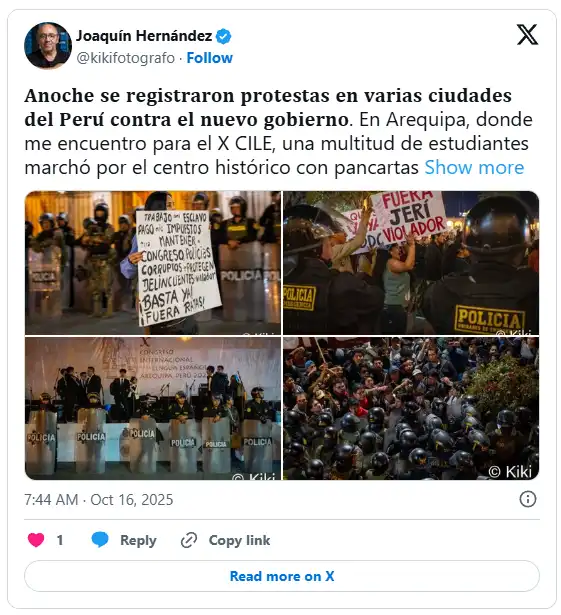Open the photo of police shields at congress stage
This screenshot has height=615, width=561.
click(x=153, y=408)
